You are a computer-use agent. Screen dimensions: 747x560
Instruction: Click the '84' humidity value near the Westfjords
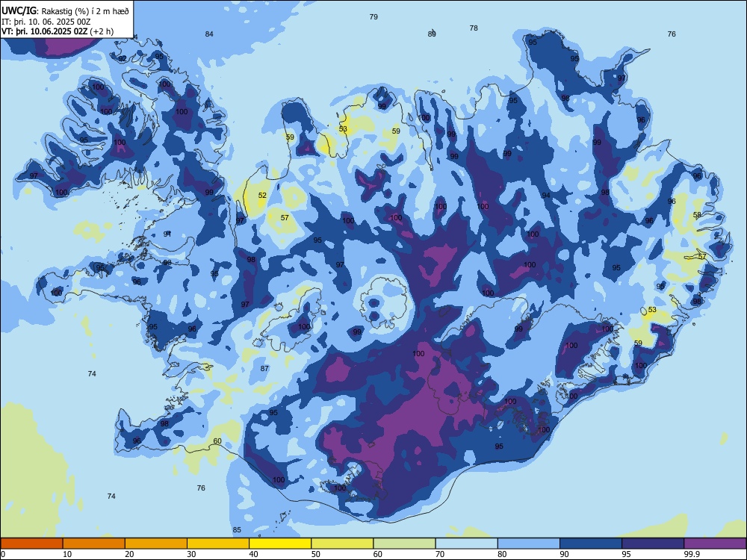click(209, 34)
